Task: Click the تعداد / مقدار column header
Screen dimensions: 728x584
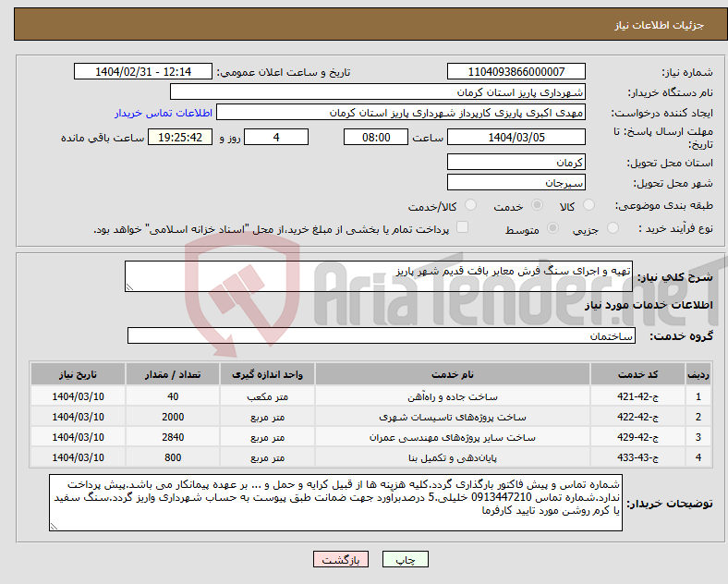Action: coord(173,374)
